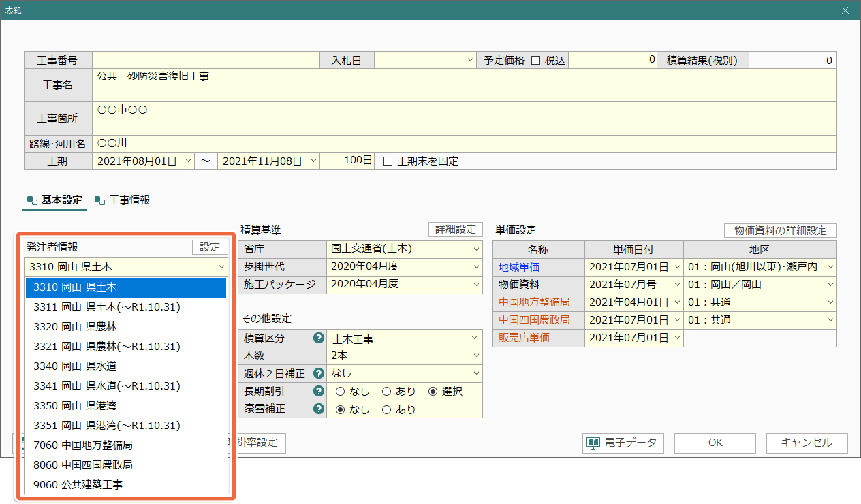861x504 pixels.
Task: Click 工事名 field 公共 砂防災害復旧工事
Action: [465, 85]
